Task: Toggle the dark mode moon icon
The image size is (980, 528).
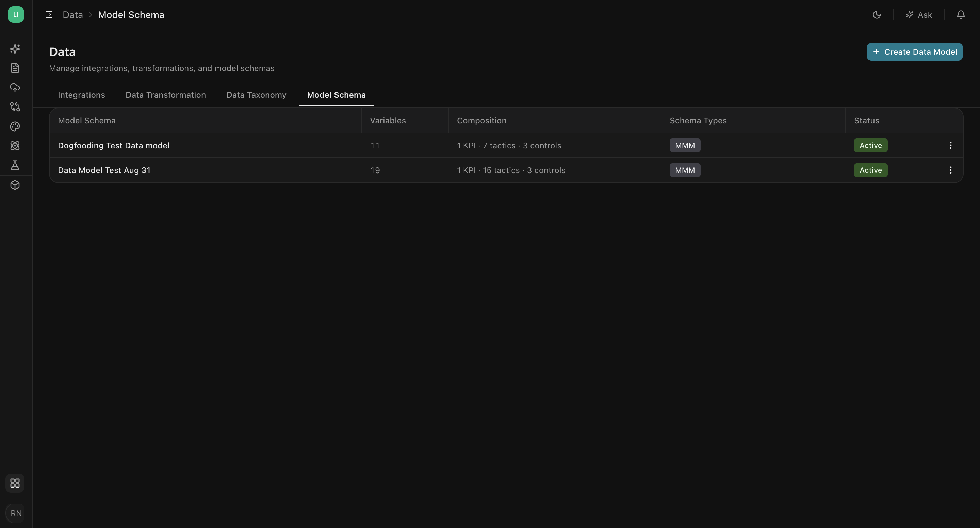Action: point(877,15)
